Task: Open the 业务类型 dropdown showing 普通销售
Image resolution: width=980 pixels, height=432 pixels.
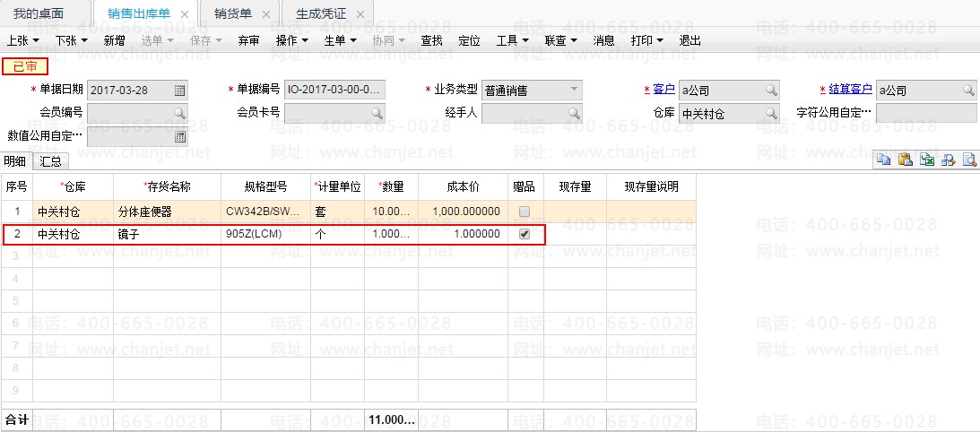Action: coord(573,91)
